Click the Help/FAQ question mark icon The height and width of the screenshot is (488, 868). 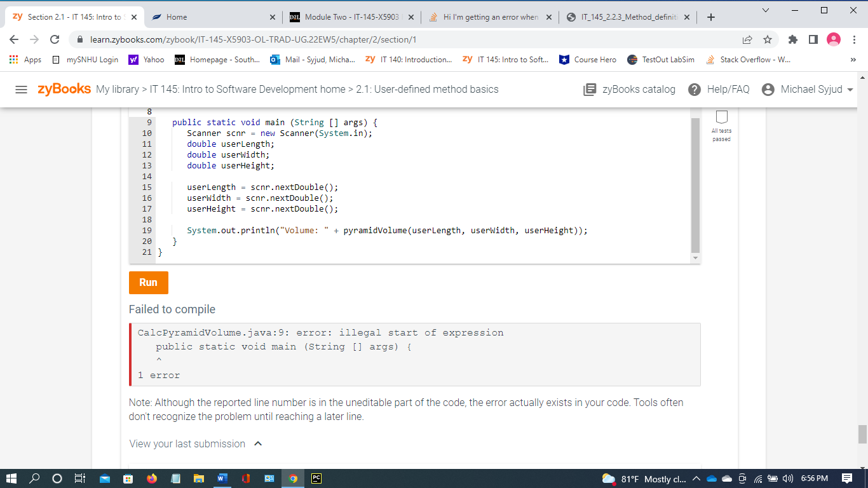point(695,89)
